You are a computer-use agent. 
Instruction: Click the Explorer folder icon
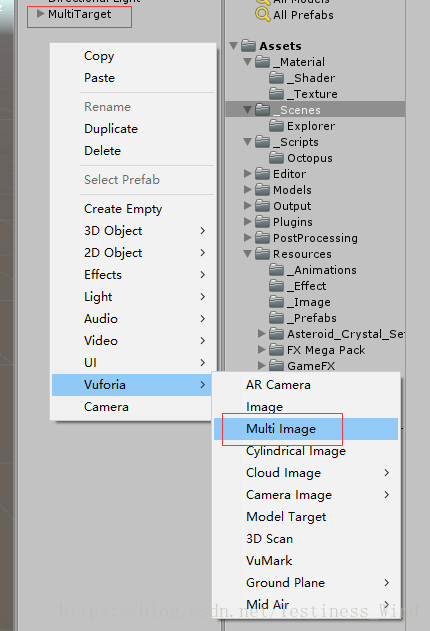276,126
